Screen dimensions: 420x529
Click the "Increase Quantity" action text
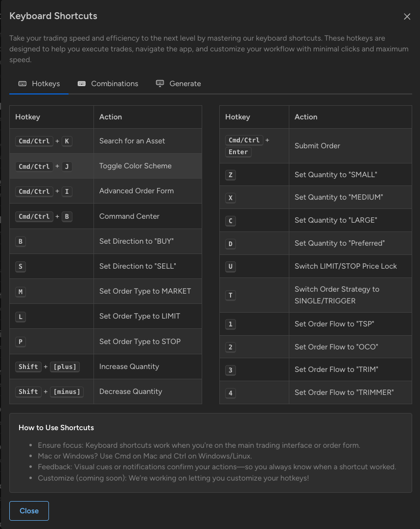(x=129, y=367)
